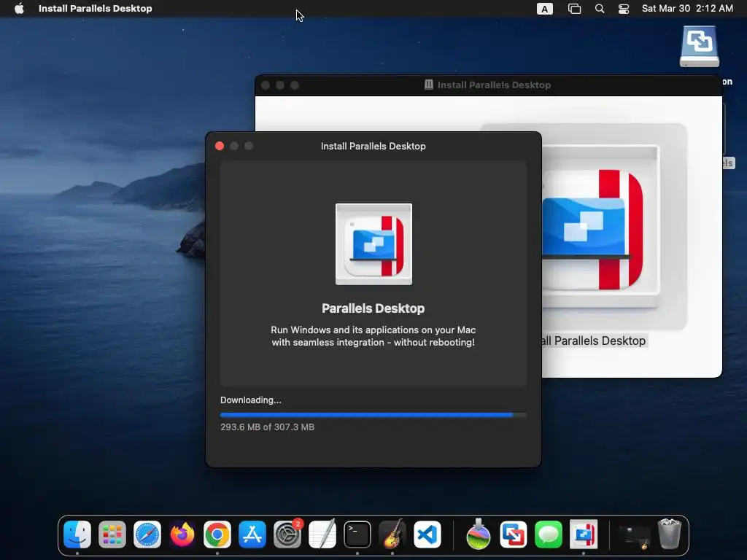
Task: Open TextEdit from the Dock
Action: (x=322, y=534)
